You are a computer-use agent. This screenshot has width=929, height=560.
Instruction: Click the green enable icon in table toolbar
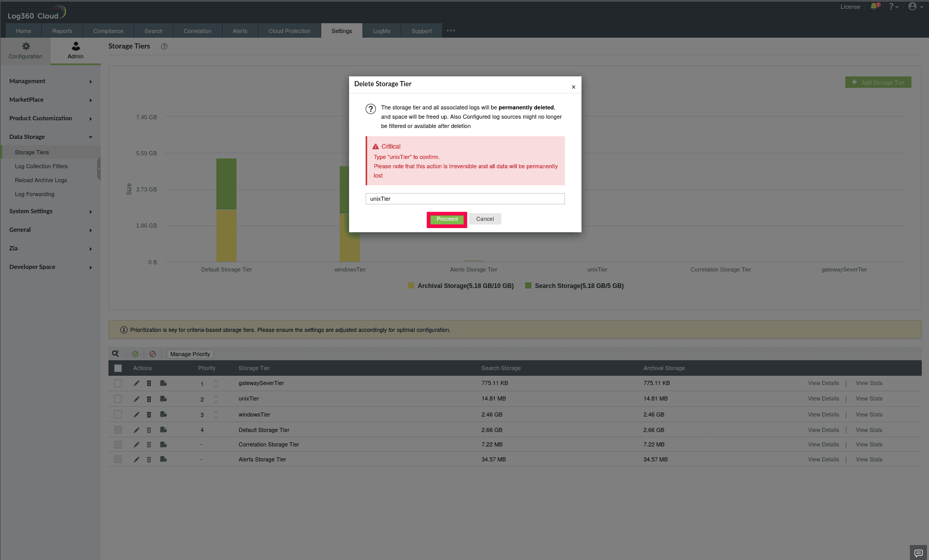tap(135, 354)
